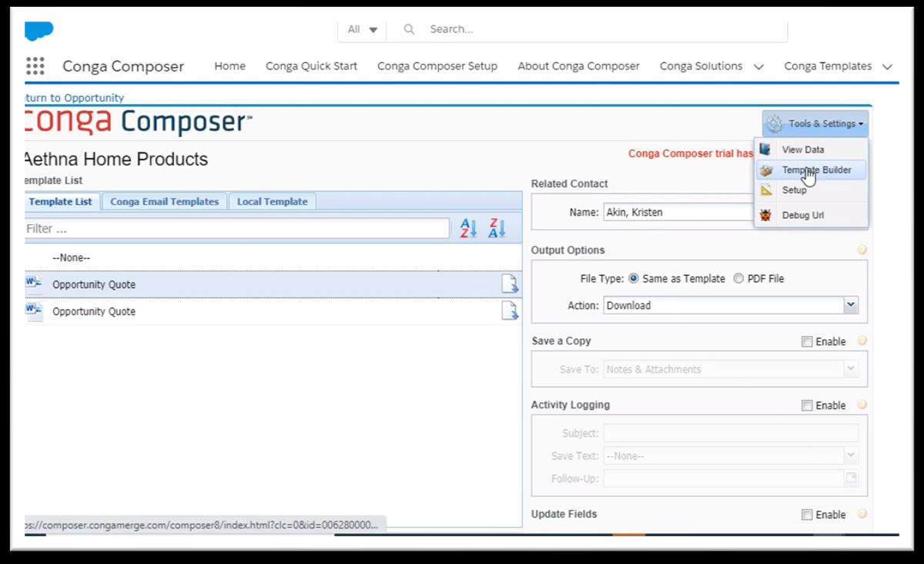The width and height of the screenshot is (924, 564).
Task: Select the --None-- template row
Action: pos(273,257)
